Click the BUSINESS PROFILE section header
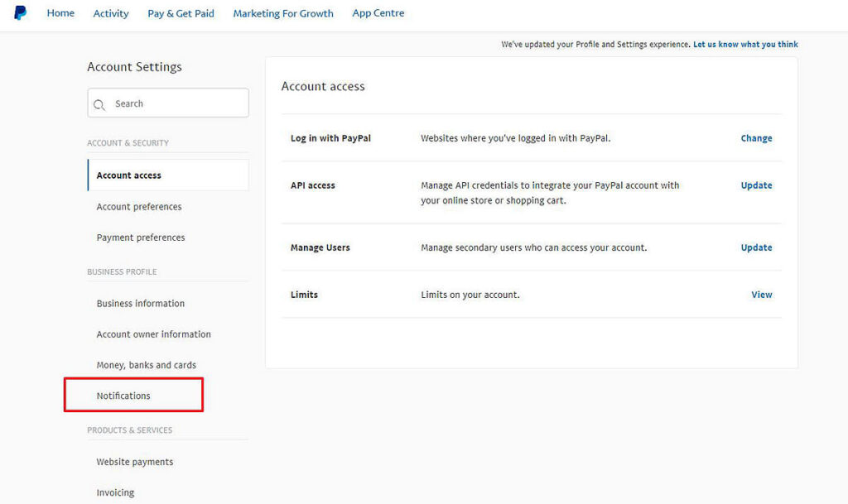Image resolution: width=848 pixels, height=504 pixels. (x=122, y=271)
